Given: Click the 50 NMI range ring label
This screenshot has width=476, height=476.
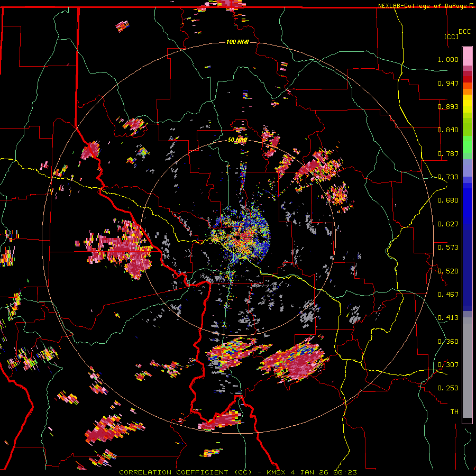Looking at the screenshot, I should coord(237,140).
